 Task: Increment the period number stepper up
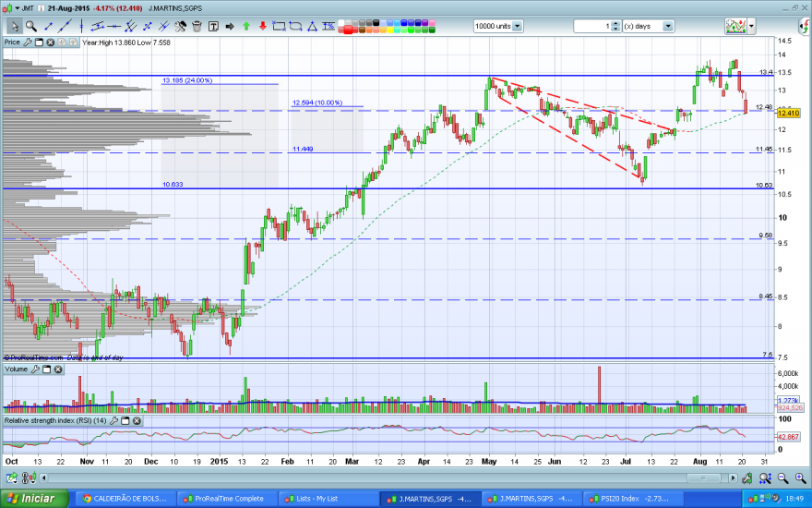click(615, 23)
